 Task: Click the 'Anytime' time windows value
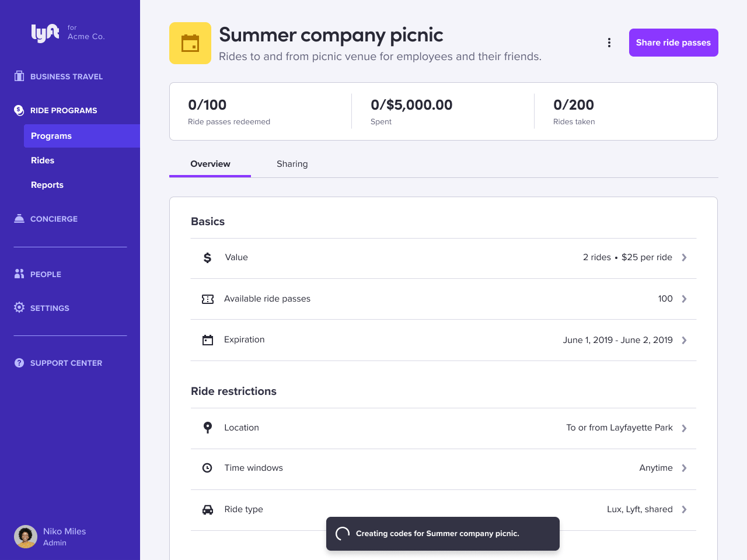(656, 468)
